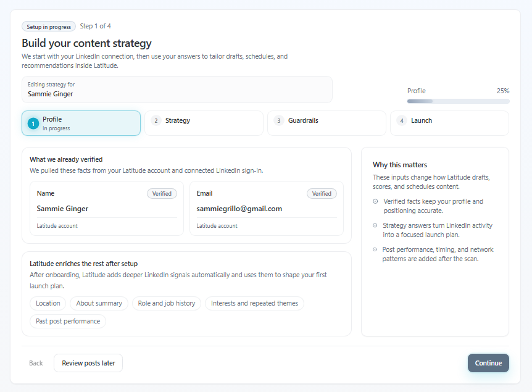Choose Review posts later
The width and height of the screenshot is (532, 392).
88,363
